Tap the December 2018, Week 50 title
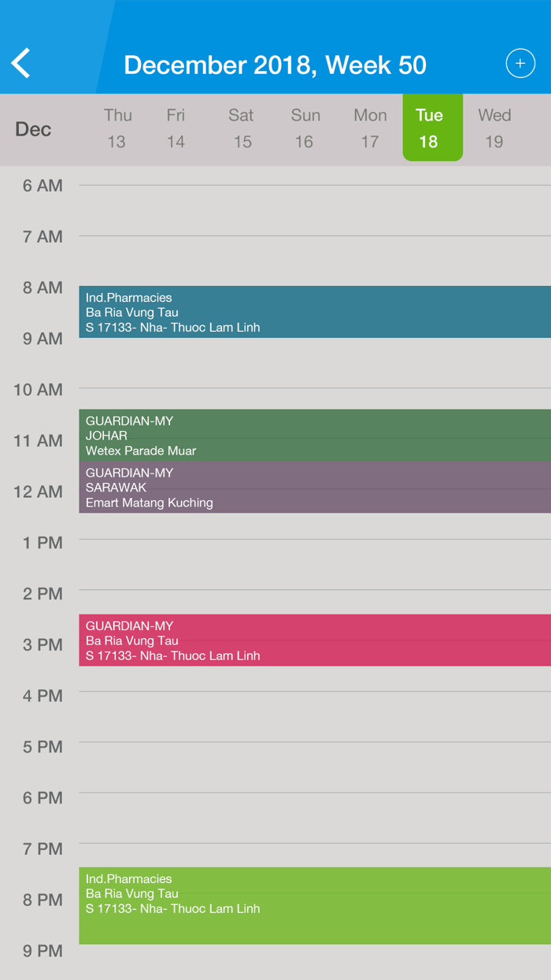Viewport: 551px width, 980px height. click(x=275, y=65)
